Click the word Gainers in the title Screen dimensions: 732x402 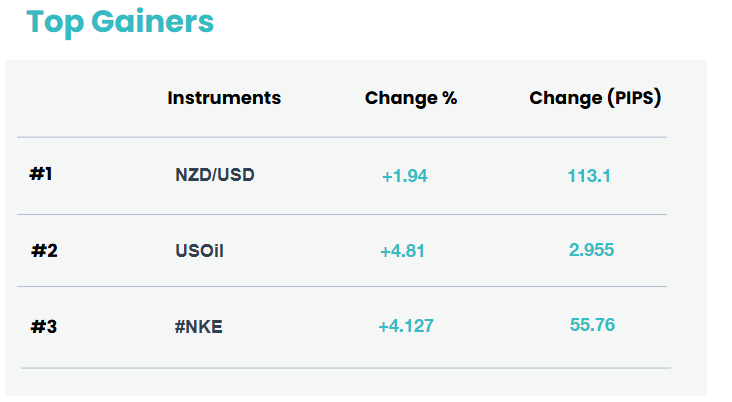[152, 22]
